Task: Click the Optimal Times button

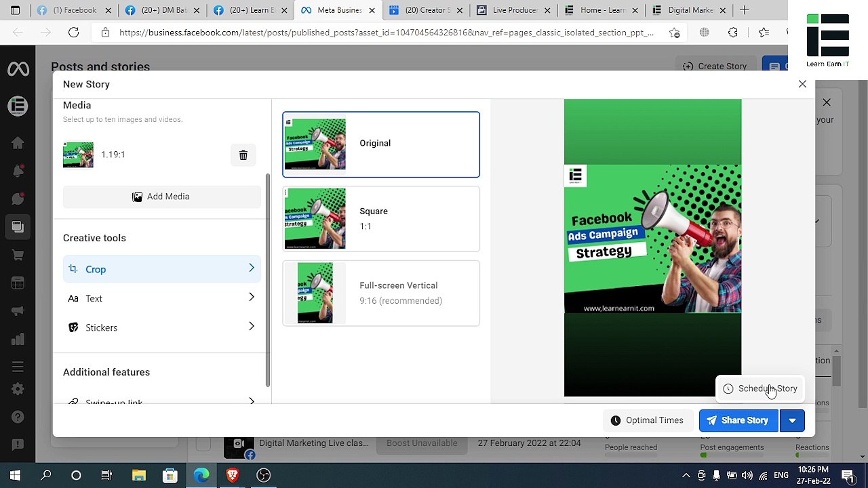Action: [647, 420]
